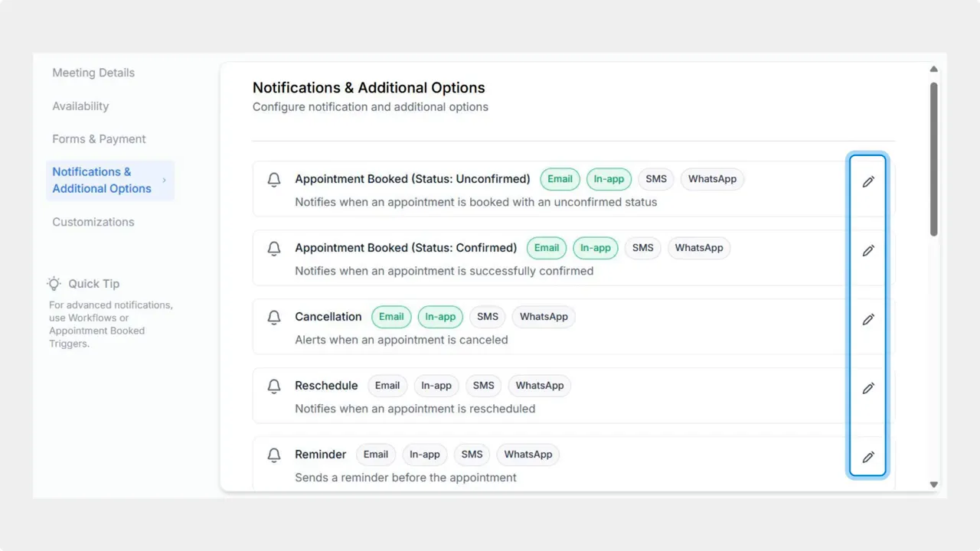Click the bell icon beside Reminder

tap(273, 455)
